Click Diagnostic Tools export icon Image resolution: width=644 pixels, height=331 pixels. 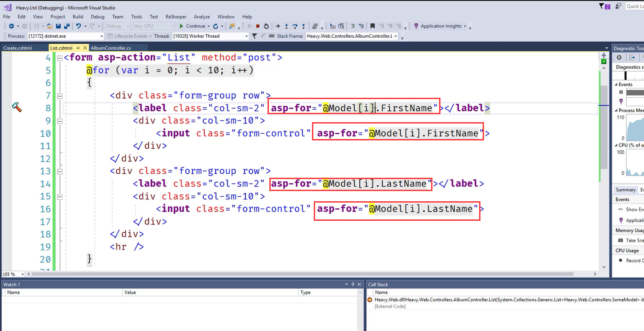(x=632, y=57)
